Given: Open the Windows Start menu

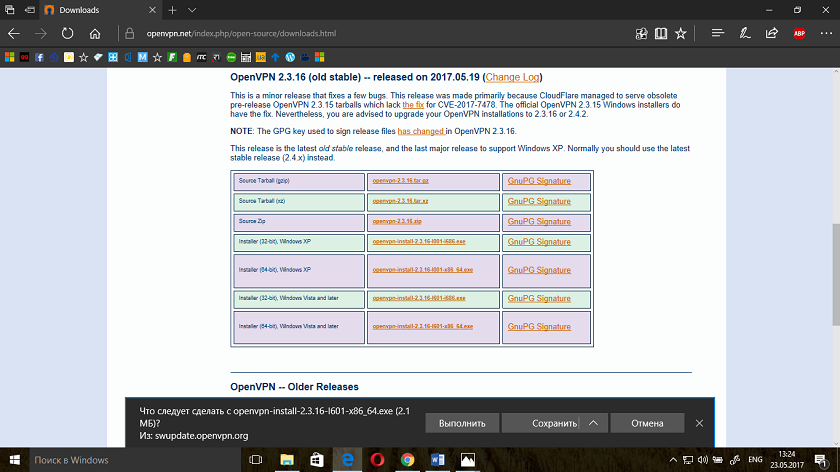Looking at the screenshot, I should 14,460.
